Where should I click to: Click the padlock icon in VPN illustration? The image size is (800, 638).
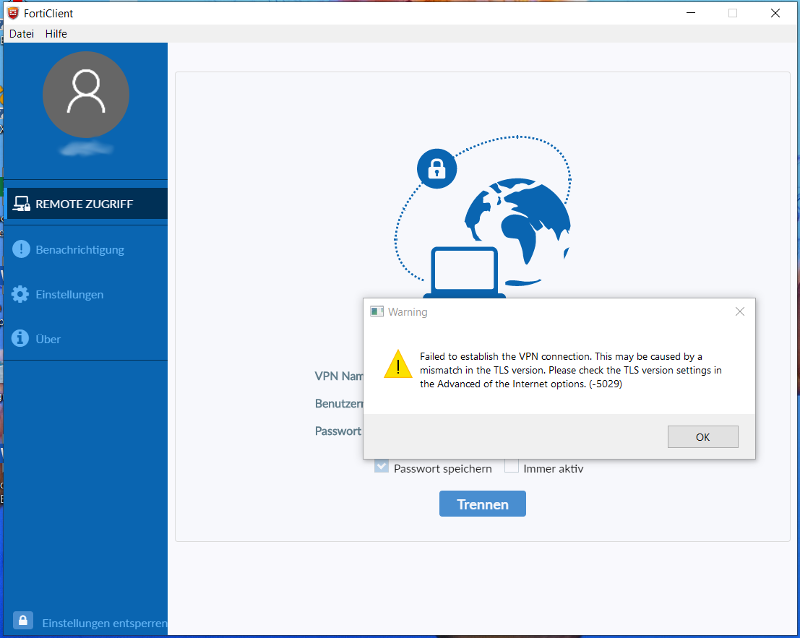[x=437, y=168]
